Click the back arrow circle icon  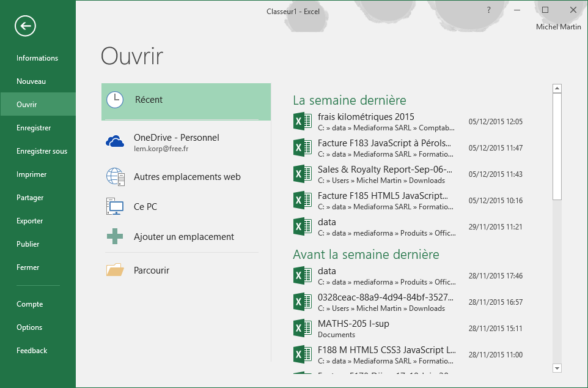(x=26, y=26)
